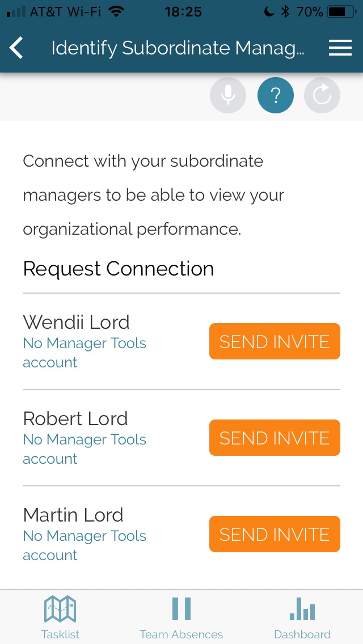
Task: Tap the battery indicator in status bar
Action: [341, 11]
